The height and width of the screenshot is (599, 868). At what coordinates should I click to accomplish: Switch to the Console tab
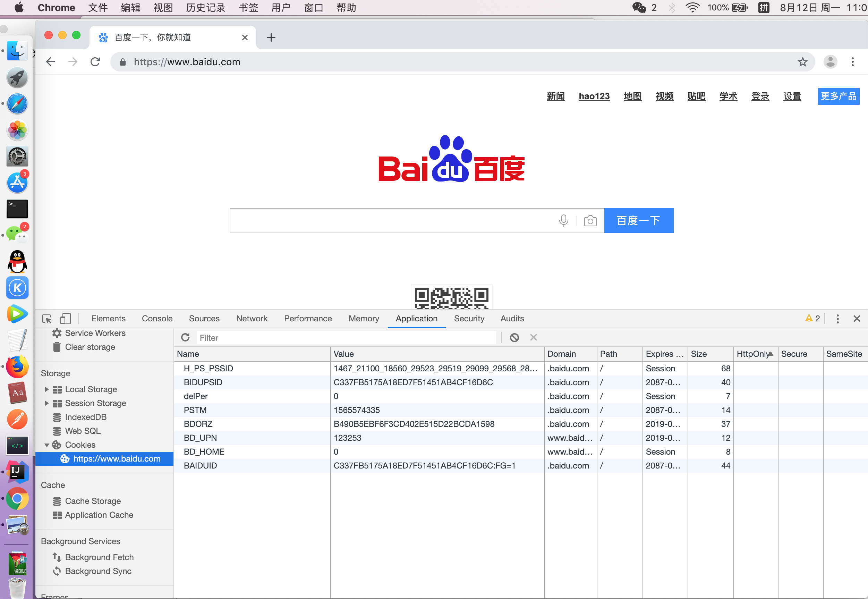click(x=157, y=318)
